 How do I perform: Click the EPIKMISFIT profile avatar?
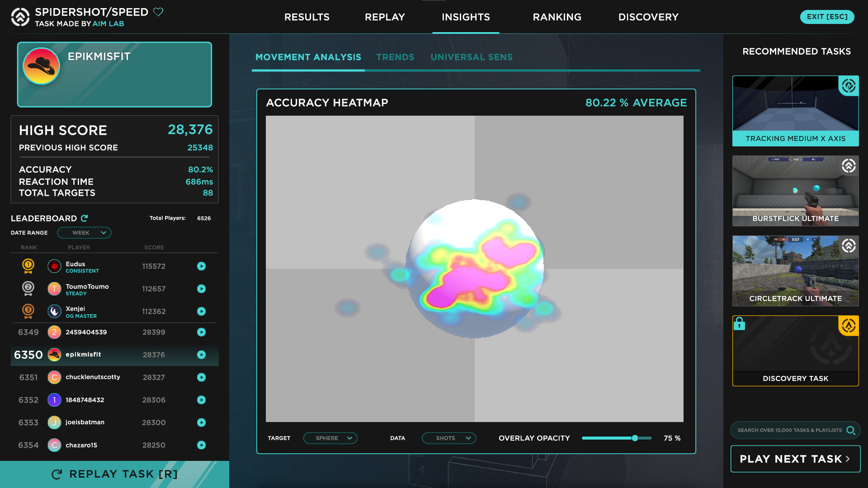tap(41, 66)
